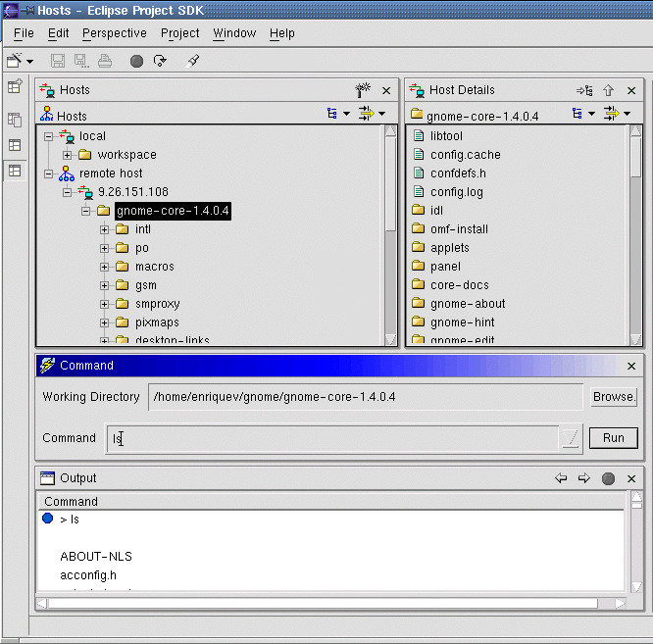Collapse the gnome-core-1.4.0.4 folder node

point(86,211)
